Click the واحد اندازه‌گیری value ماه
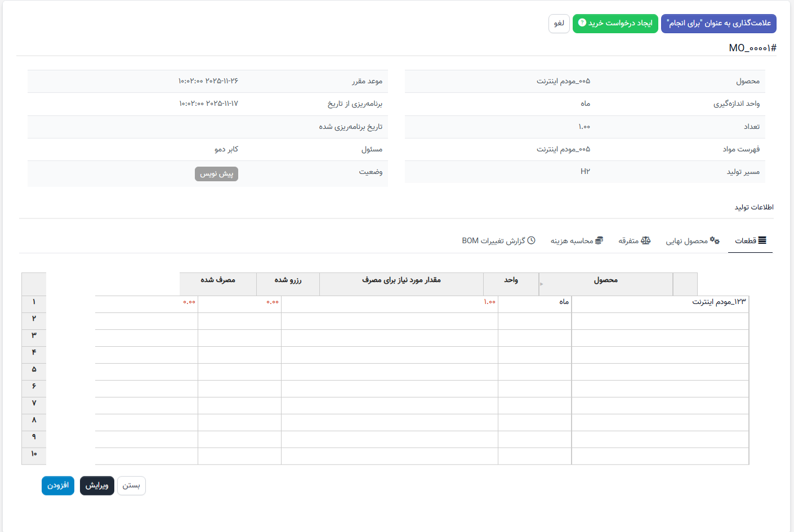The height and width of the screenshot is (532, 794). 586,104
